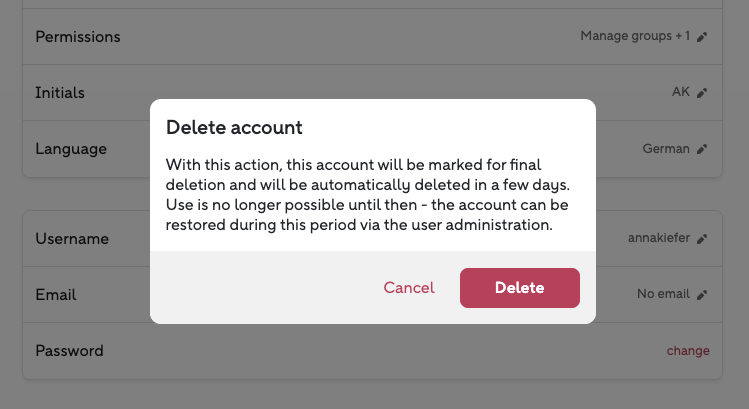Click the password change link
Viewport: 749px width, 409px height.
click(688, 351)
